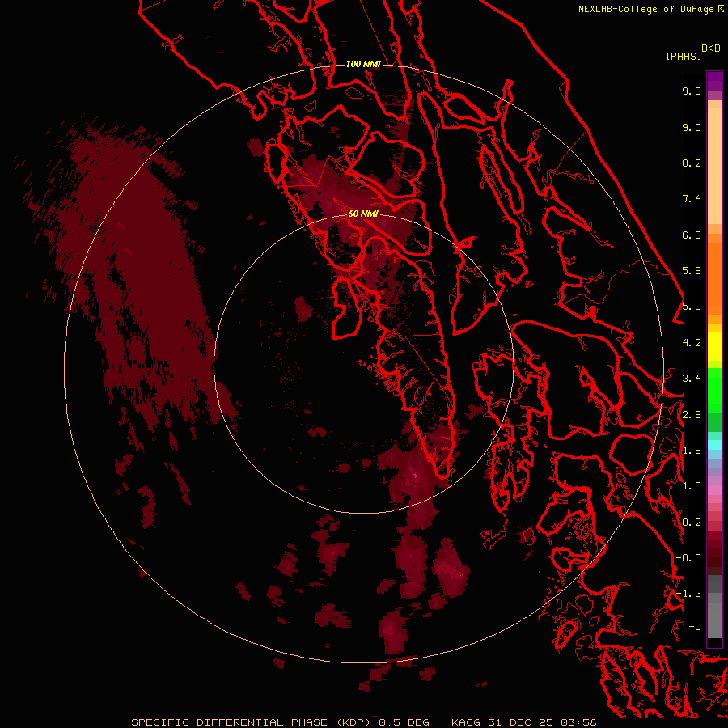This screenshot has height=728, width=728.
Task: Click the 100 NMI range ring label
Action: pyautogui.click(x=363, y=64)
